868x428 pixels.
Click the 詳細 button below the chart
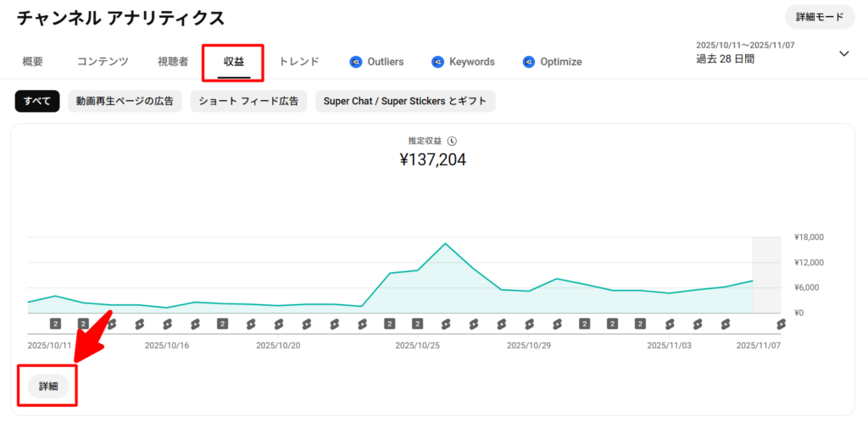tap(48, 386)
